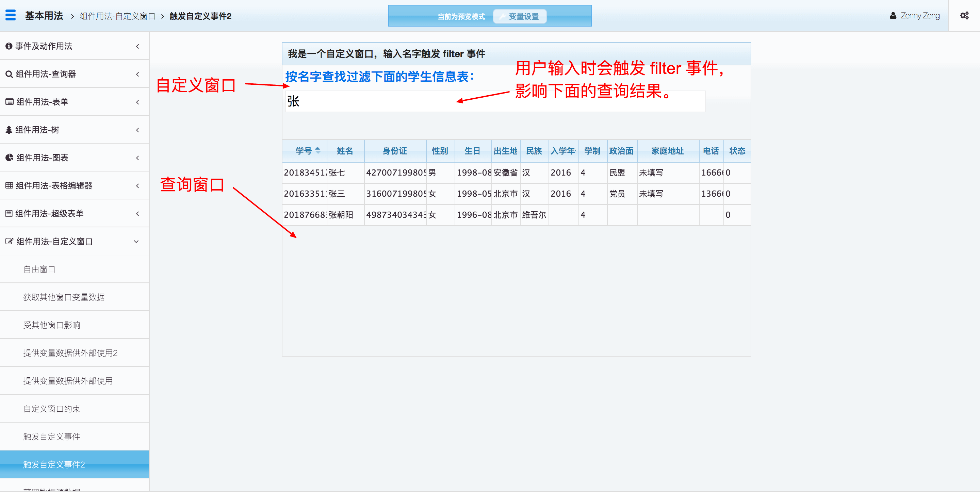The image size is (980, 492).
Task: Expand the 组件用法-超级表单 section chevron
Action: tap(137, 213)
